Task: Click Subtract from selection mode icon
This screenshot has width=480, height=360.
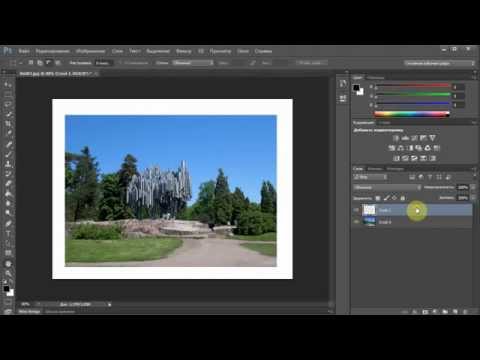Action: tap(49, 63)
